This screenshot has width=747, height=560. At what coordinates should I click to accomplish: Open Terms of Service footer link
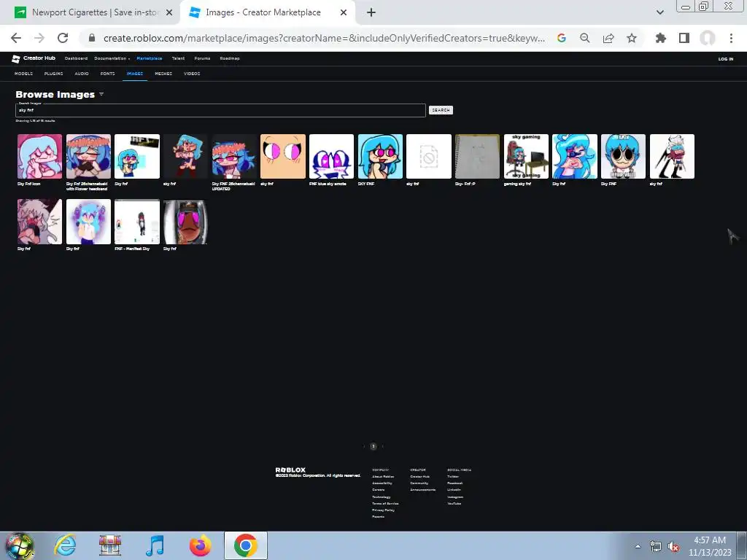pos(385,503)
